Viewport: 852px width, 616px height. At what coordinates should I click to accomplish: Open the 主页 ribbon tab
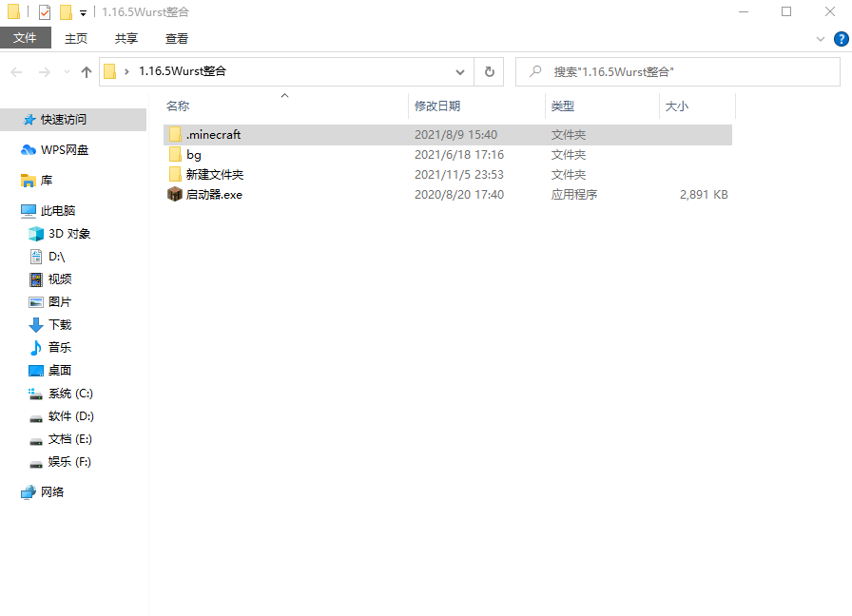pyautogui.click(x=76, y=39)
